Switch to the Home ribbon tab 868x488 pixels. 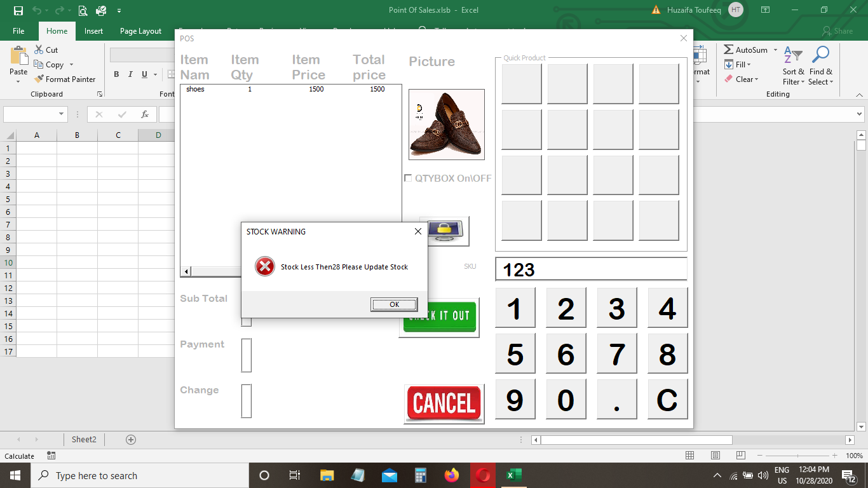coord(57,30)
